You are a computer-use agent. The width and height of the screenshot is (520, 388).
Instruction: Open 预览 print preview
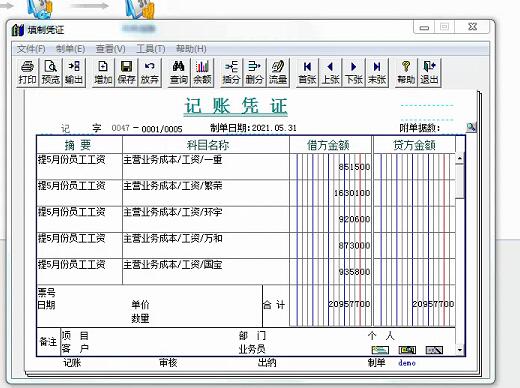pos(50,72)
